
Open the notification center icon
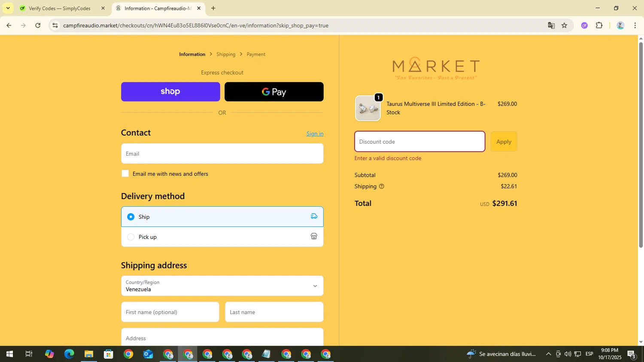pos(632,355)
